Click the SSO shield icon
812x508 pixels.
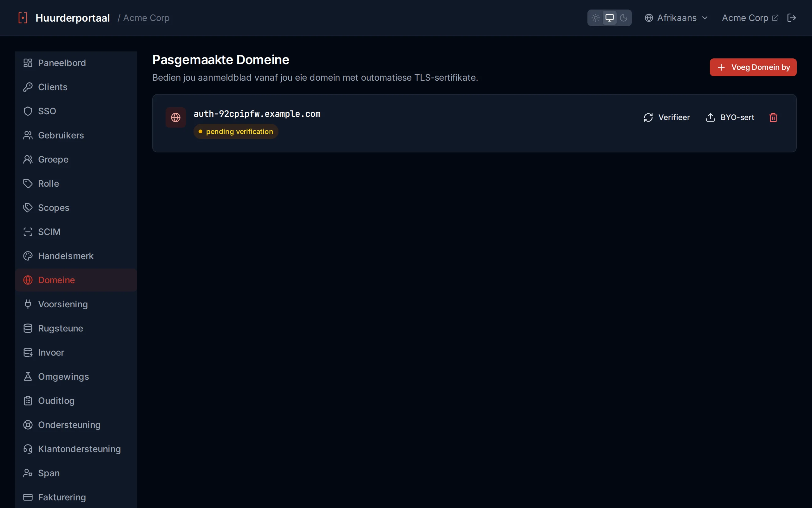pos(28,111)
